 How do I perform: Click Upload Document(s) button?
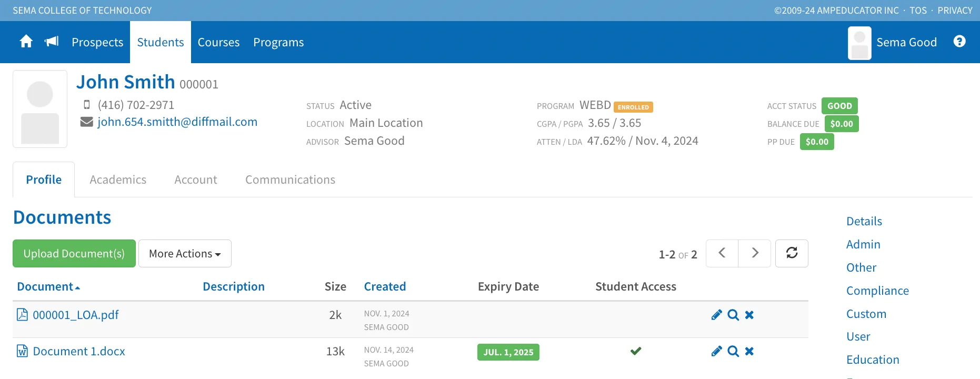[x=74, y=253]
